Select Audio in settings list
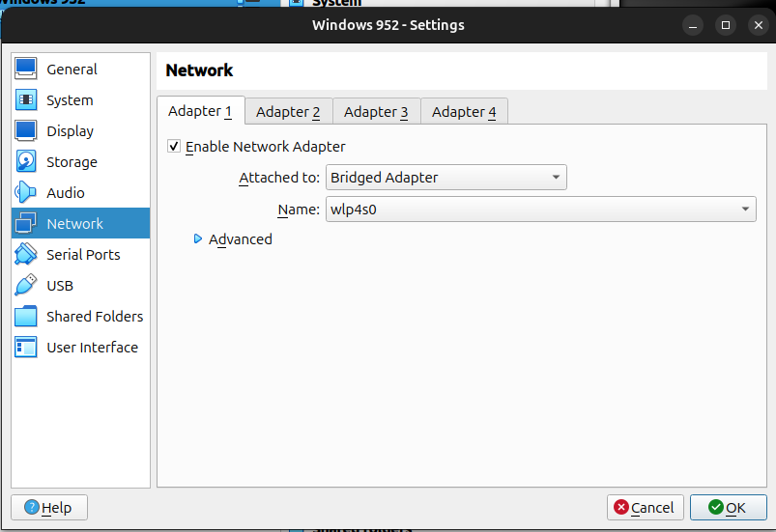776x532 pixels. (x=80, y=192)
